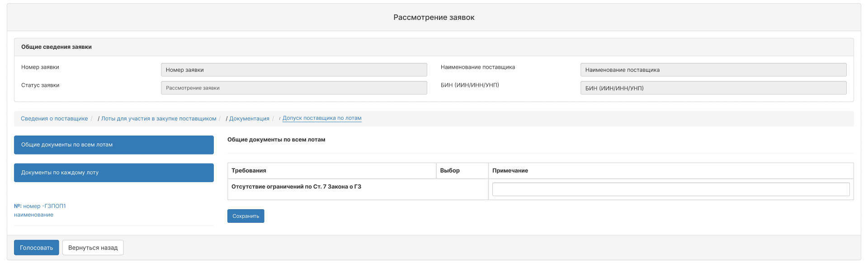Click the Голосовать button

tap(37, 248)
